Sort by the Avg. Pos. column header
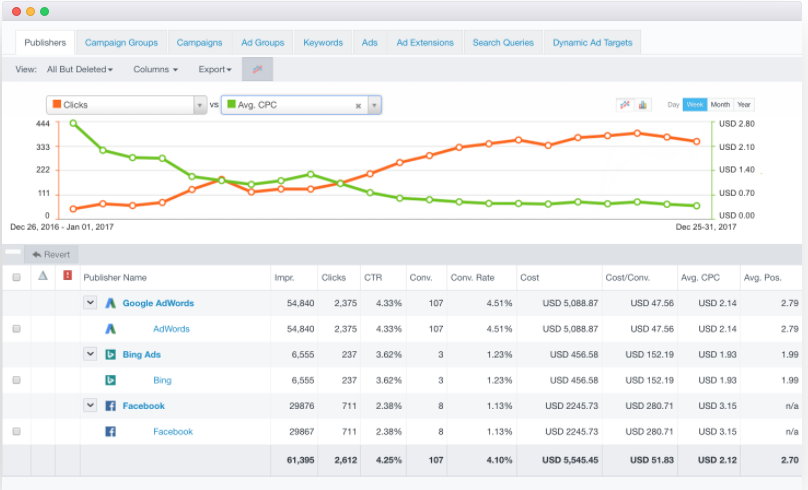 (762, 277)
